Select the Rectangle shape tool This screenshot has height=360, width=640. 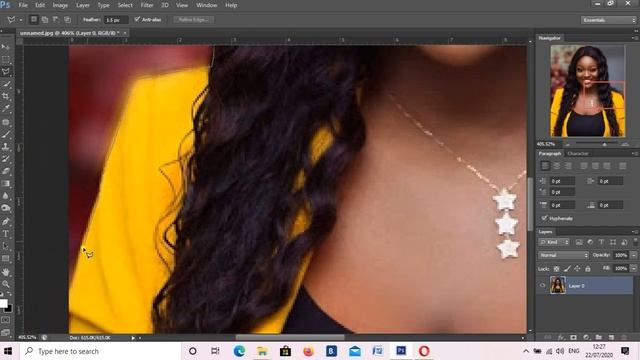(x=6, y=258)
